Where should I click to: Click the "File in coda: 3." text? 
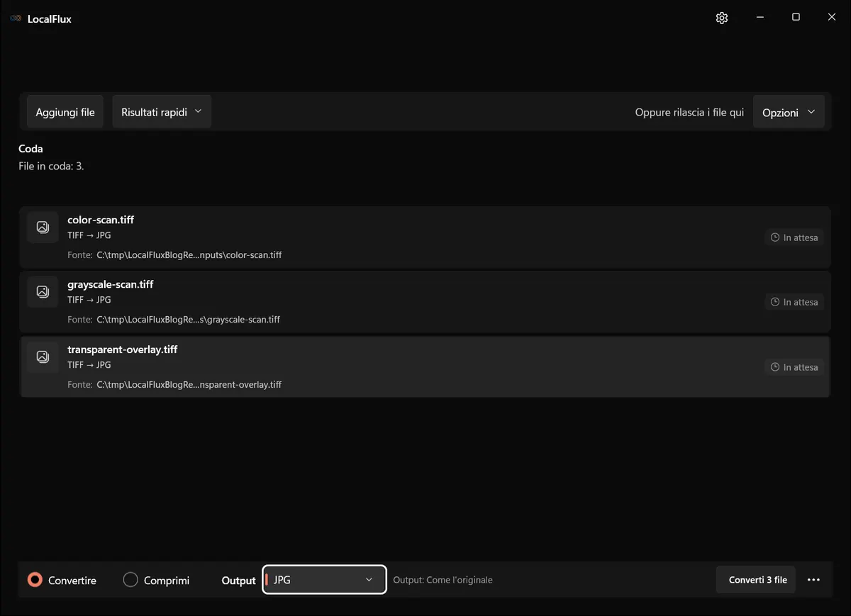point(51,167)
